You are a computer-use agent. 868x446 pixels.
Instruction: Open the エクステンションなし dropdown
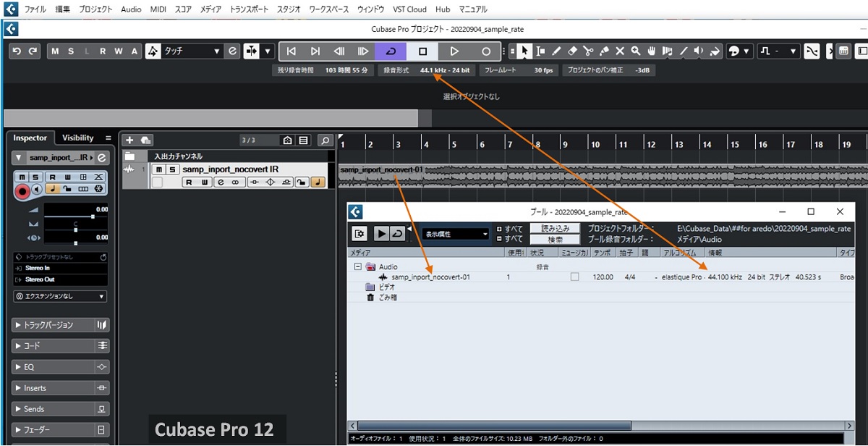tap(61, 296)
